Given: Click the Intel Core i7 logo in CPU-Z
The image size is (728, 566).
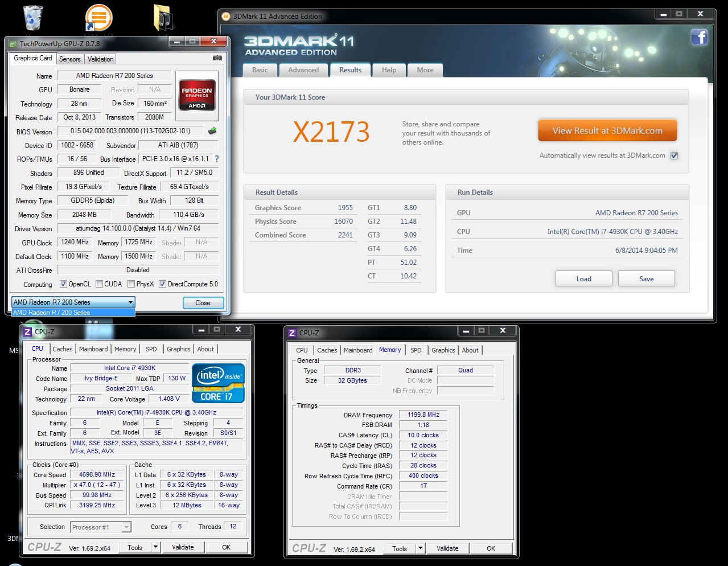Looking at the screenshot, I should (219, 383).
